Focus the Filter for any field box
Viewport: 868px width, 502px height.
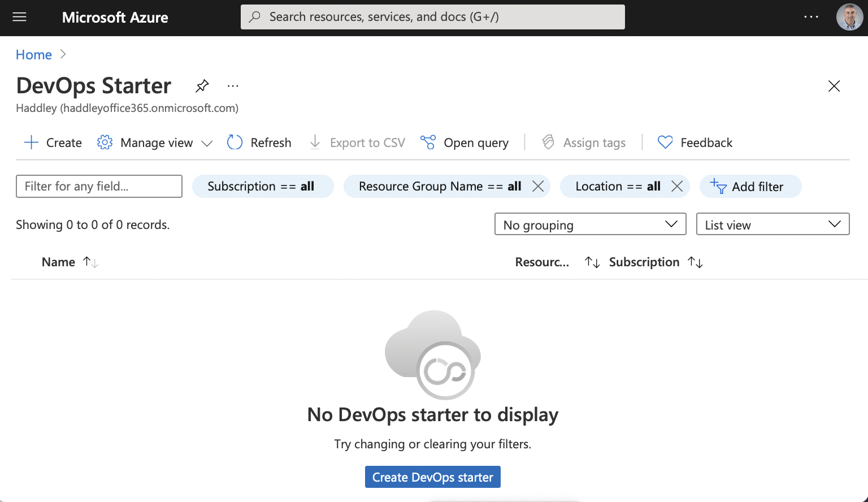click(x=99, y=187)
